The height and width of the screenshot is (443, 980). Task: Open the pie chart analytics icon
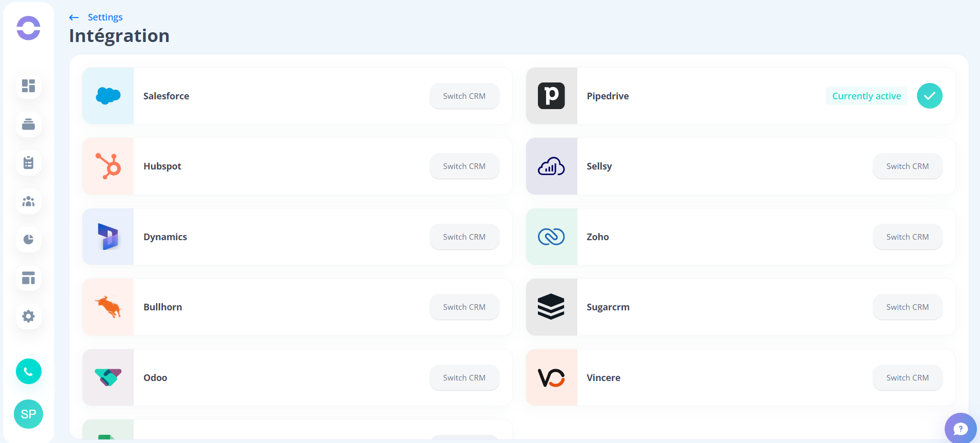pos(29,240)
